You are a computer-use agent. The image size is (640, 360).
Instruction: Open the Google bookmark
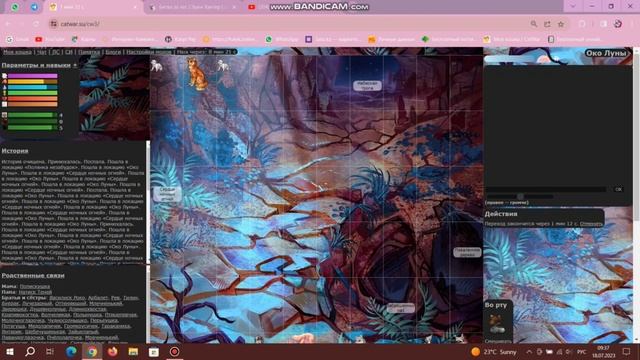[17, 39]
